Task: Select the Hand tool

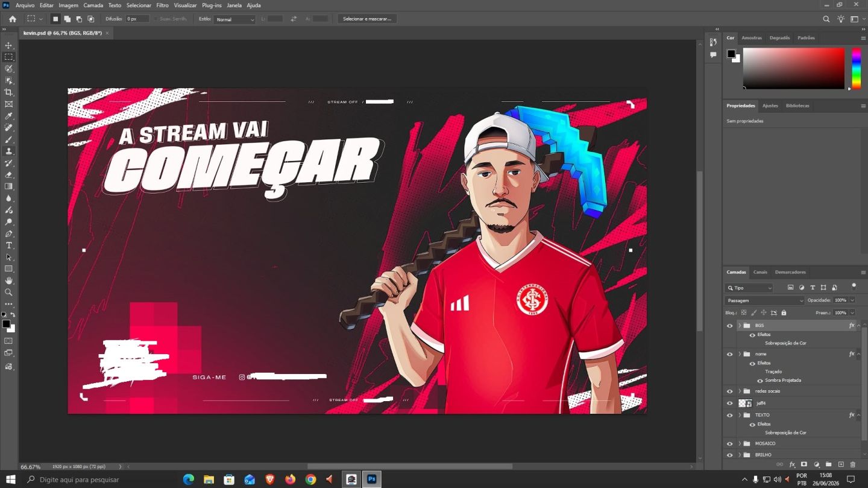Action: [8, 280]
